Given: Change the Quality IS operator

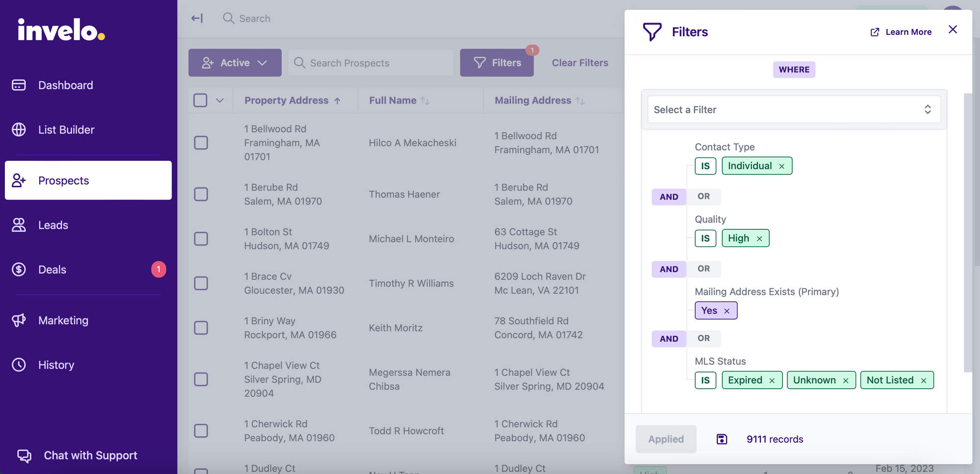Looking at the screenshot, I should coord(706,239).
